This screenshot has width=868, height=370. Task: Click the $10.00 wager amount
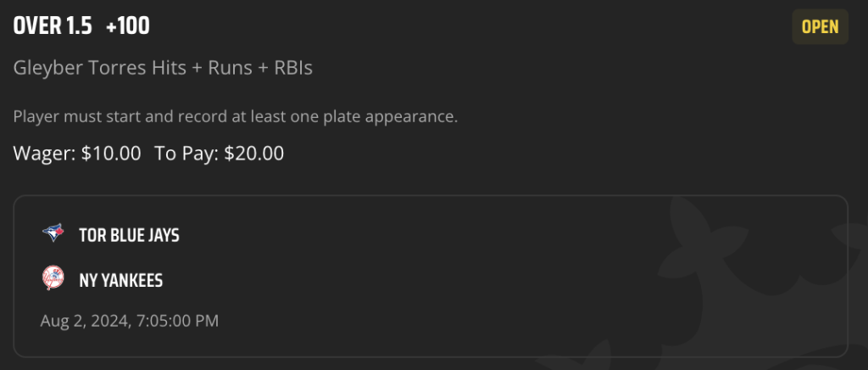pos(111,154)
